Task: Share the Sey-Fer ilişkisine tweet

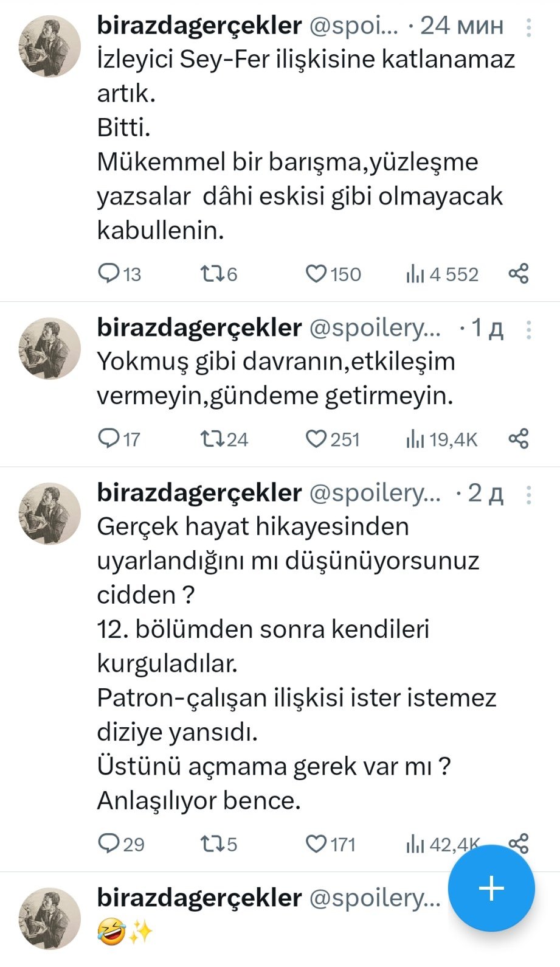Action: (x=519, y=274)
